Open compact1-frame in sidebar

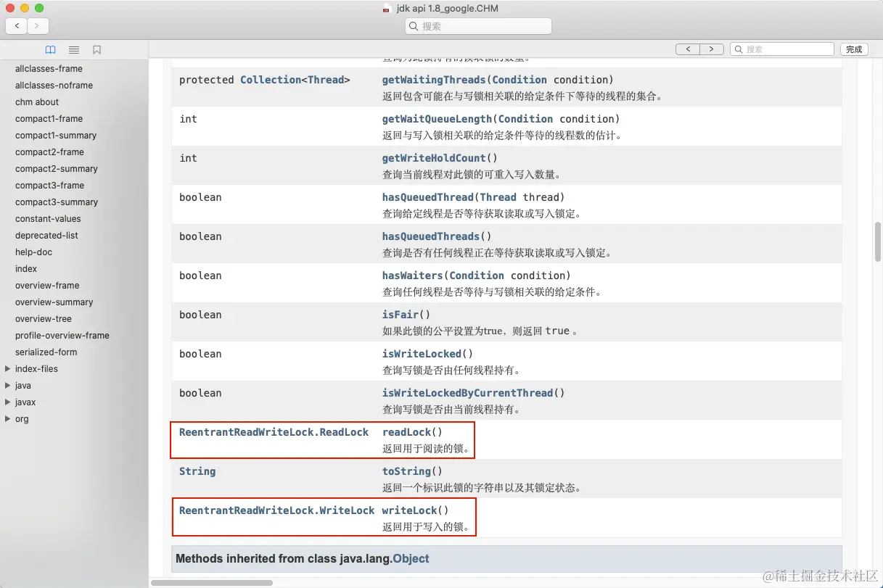[49, 119]
